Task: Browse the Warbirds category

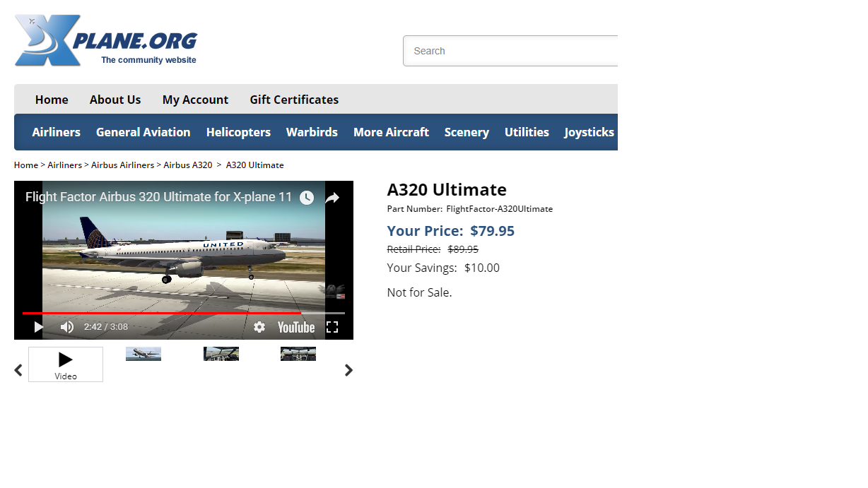Action: pyautogui.click(x=312, y=132)
